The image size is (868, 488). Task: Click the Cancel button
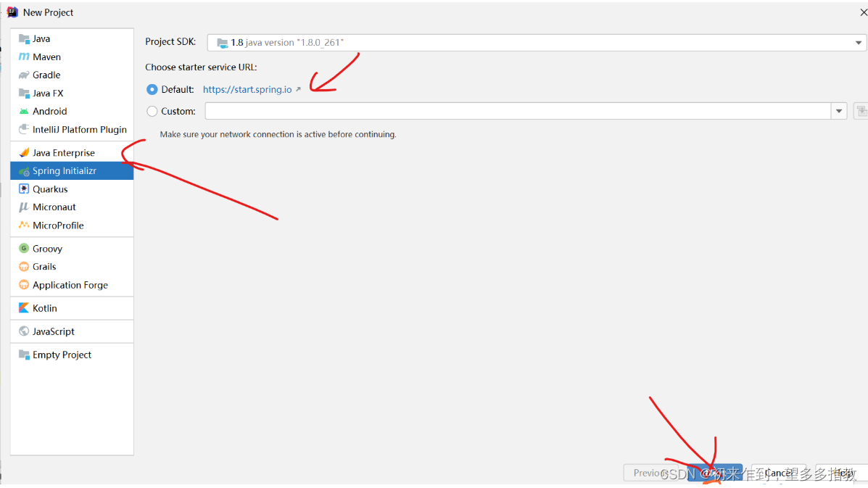coord(779,473)
